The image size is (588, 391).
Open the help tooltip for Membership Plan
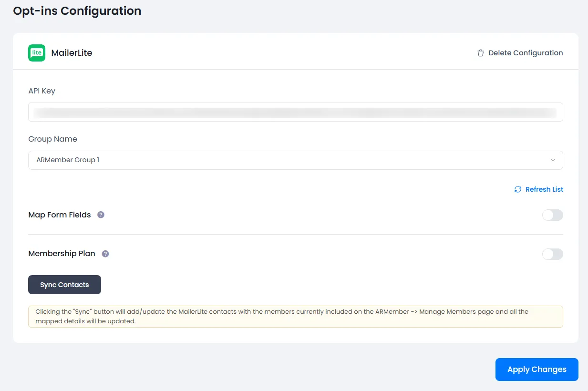click(x=105, y=253)
